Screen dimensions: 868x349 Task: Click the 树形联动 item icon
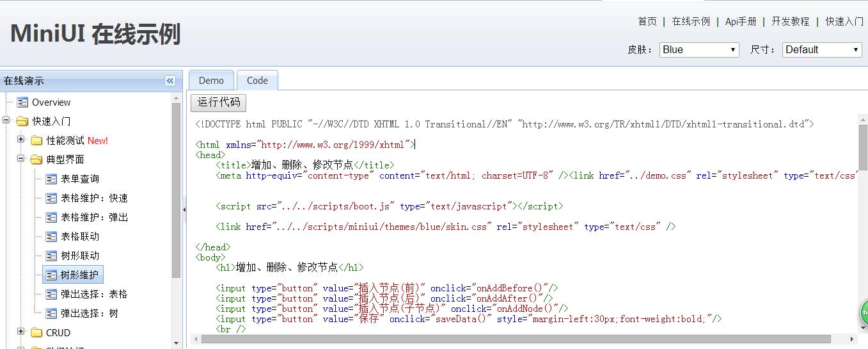tap(51, 256)
